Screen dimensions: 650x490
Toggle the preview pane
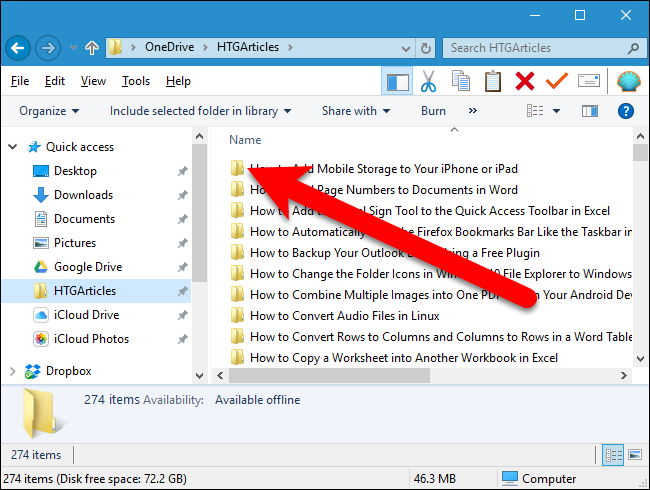point(589,111)
